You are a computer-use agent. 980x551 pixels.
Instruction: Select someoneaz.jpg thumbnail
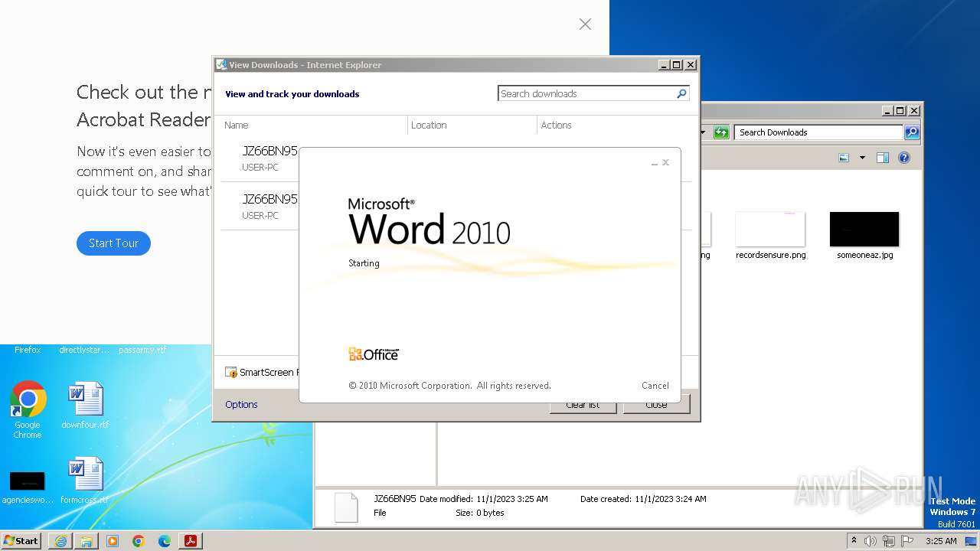[864, 230]
